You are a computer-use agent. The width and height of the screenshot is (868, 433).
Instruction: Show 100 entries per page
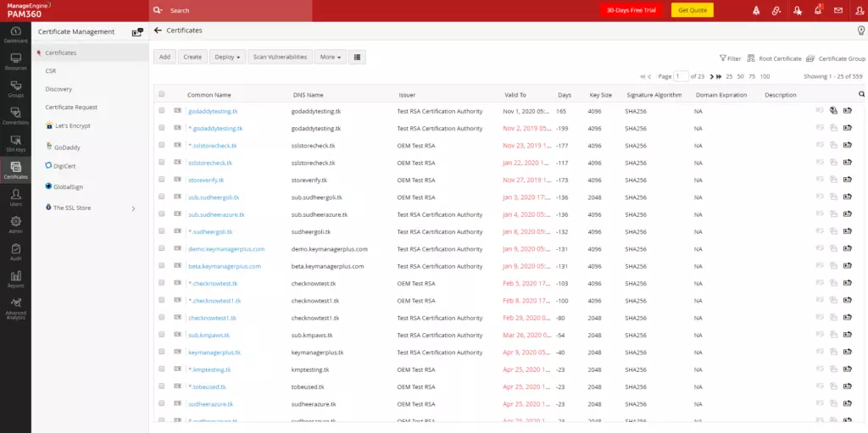click(x=765, y=76)
